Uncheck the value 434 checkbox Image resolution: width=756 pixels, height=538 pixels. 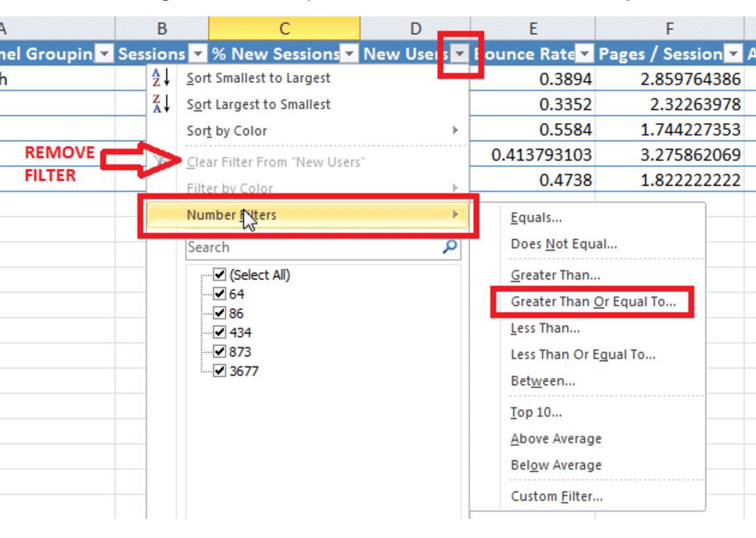pyautogui.click(x=220, y=332)
